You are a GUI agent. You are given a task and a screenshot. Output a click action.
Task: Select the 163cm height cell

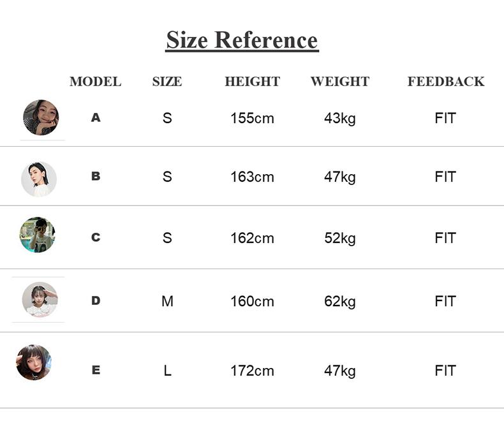[x=252, y=177]
